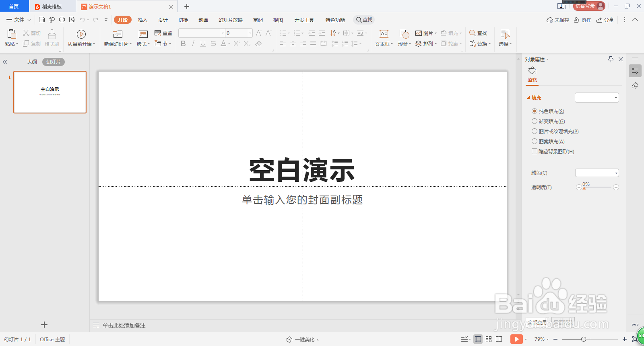Apply Underline formatting
This screenshot has width=644, height=346.
(x=203, y=43)
